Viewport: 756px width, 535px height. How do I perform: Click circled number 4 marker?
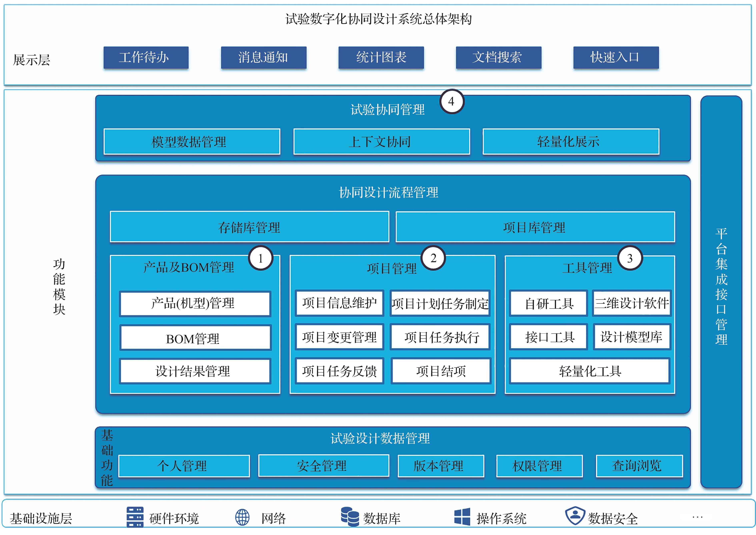451,101
